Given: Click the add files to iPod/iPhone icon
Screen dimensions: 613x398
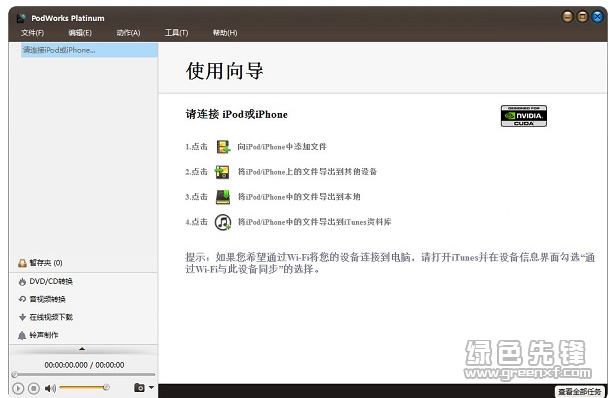Looking at the screenshot, I should tap(223, 147).
